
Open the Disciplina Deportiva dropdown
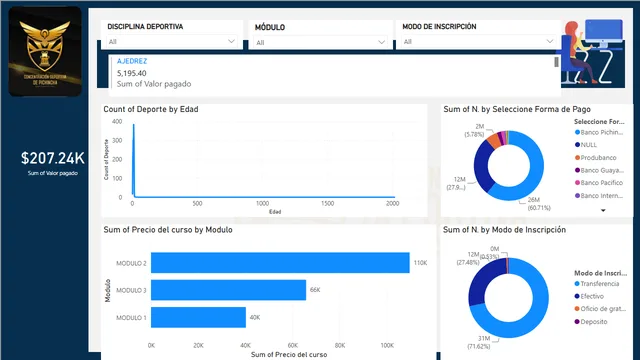pyautogui.click(x=171, y=42)
